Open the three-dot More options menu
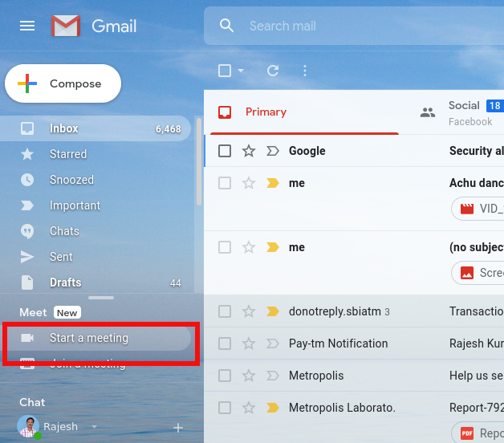The height and width of the screenshot is (443, 504). [305, 71]
